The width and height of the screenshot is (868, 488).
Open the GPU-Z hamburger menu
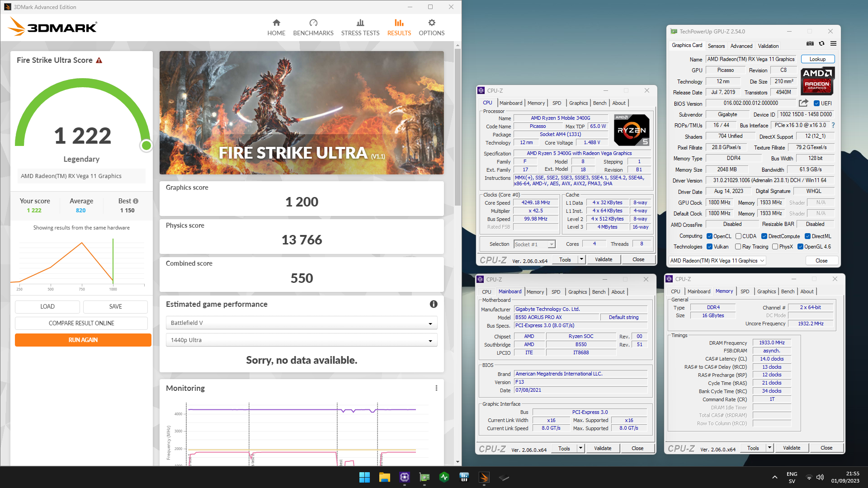coord(833,44)
